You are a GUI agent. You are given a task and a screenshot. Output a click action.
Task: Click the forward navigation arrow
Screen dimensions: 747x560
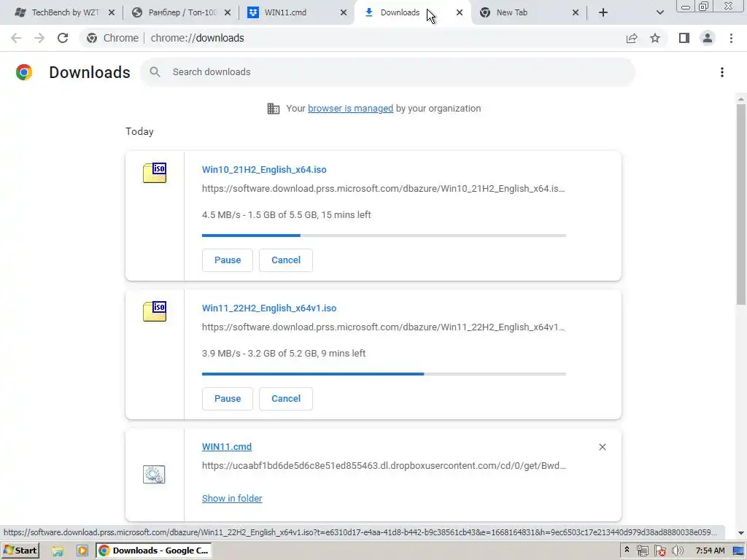[x=39, y=38]
